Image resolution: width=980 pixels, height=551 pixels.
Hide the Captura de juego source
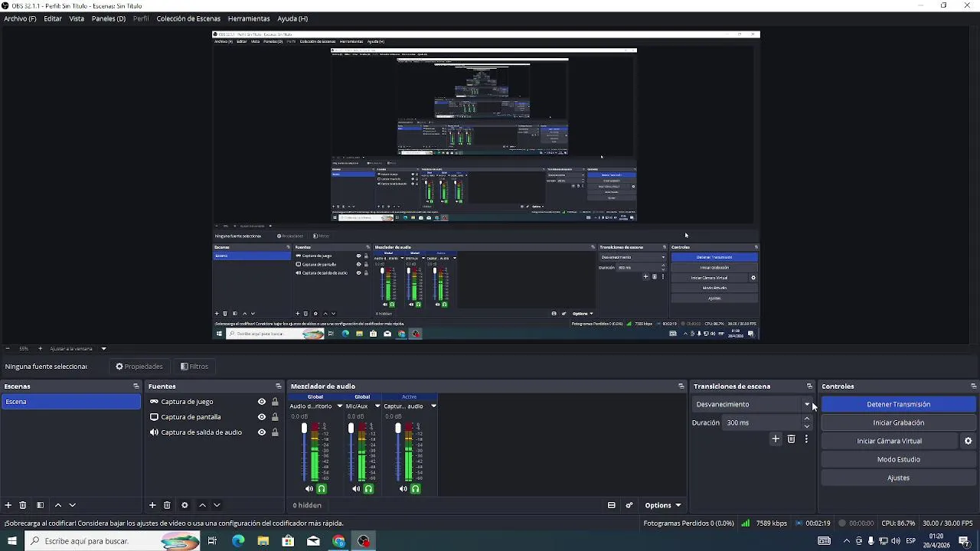pyautogui.click(x=262, y=402)
